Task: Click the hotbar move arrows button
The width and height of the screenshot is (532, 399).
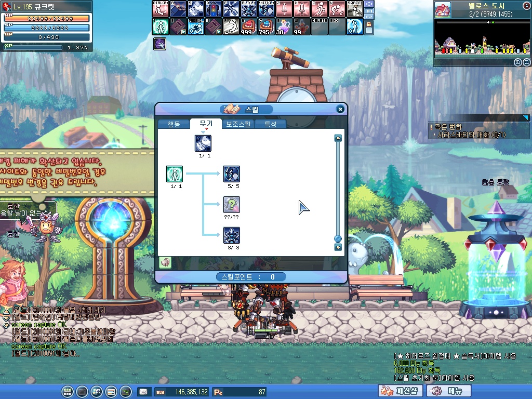Action: point(369,4)
